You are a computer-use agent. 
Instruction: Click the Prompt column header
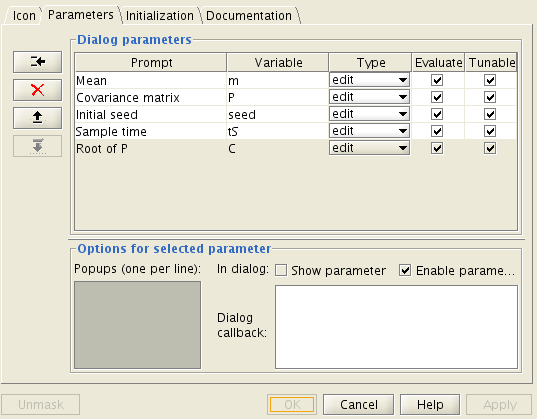coord(151,62)
